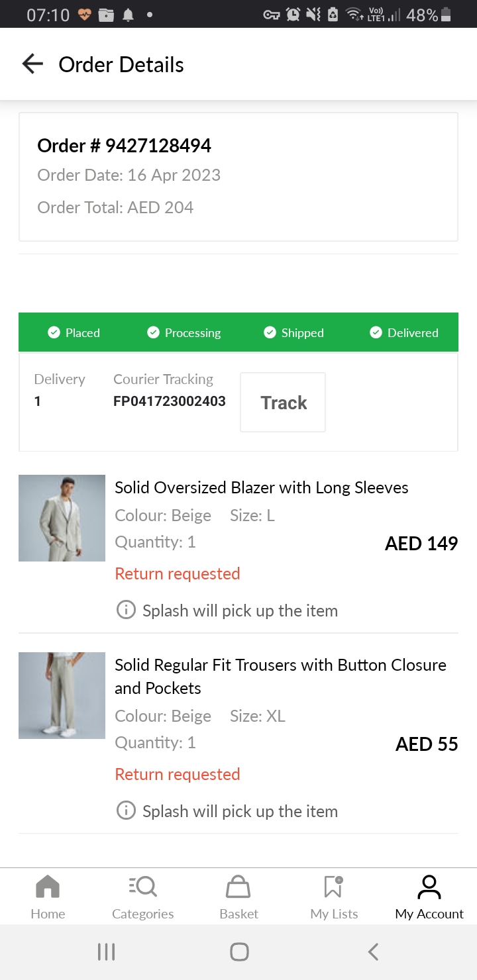Image resolution: width=477 pixels, height=980 pixels.
Task: Tap the Shipped status checkmark
Action: point(270,332)
